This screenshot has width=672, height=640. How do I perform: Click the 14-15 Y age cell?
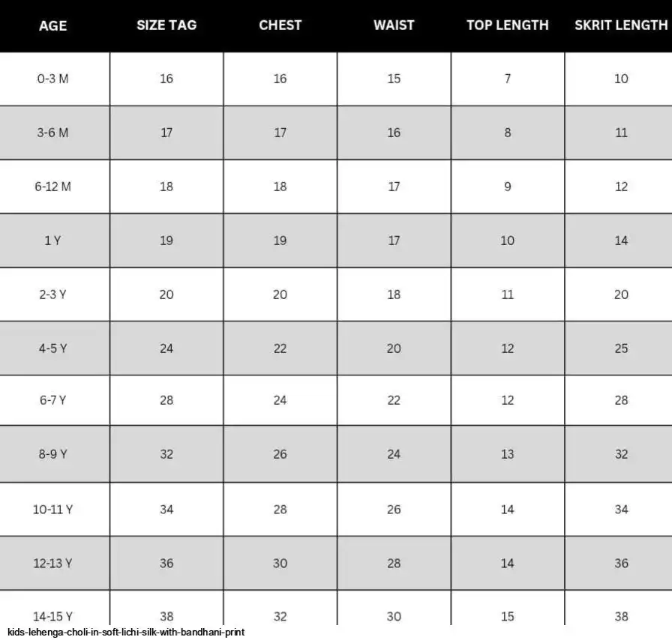[52, 617]
